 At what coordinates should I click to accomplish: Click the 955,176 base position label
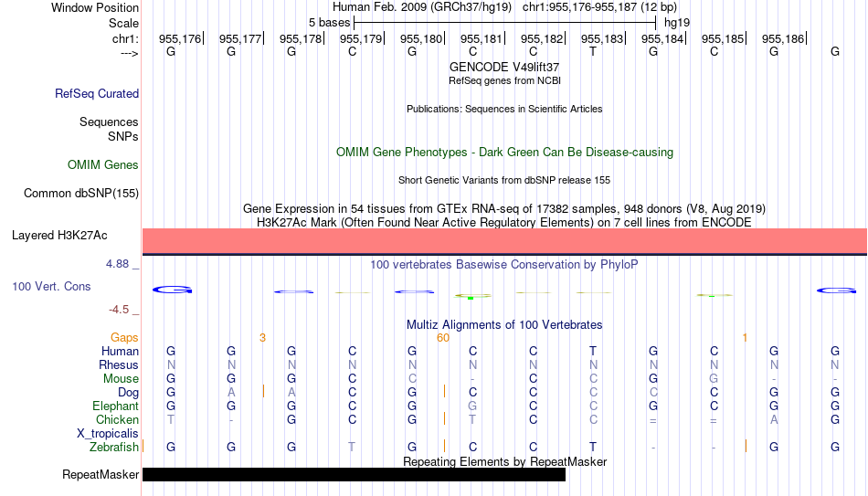[x=180, y=38]
